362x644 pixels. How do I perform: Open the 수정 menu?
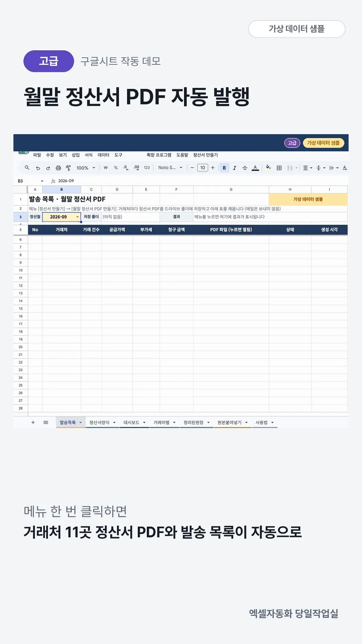click(50, 155)
